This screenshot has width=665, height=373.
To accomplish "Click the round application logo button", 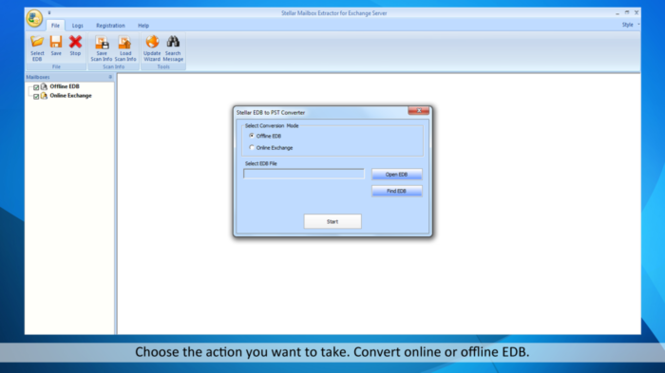I will point(34,18).
